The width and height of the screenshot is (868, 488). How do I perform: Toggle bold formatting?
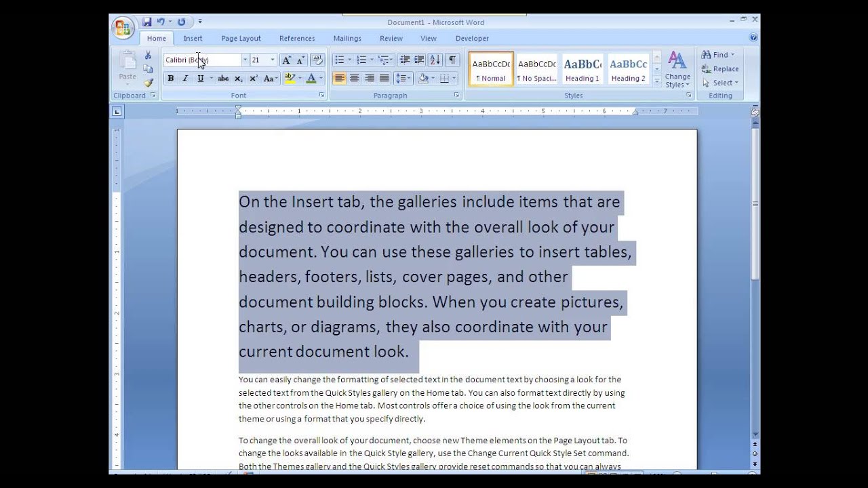click(171, 79)
